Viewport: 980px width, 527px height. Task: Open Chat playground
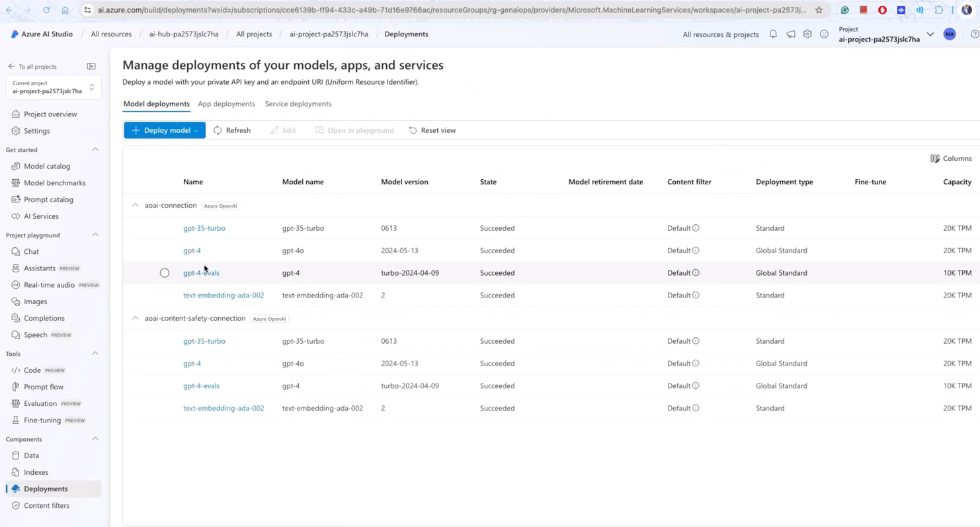[31, 251]
